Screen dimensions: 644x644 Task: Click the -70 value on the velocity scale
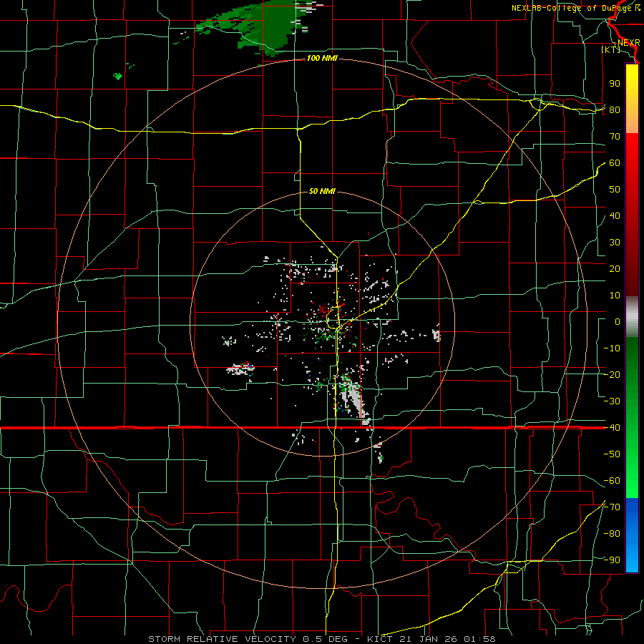[612, 507]
